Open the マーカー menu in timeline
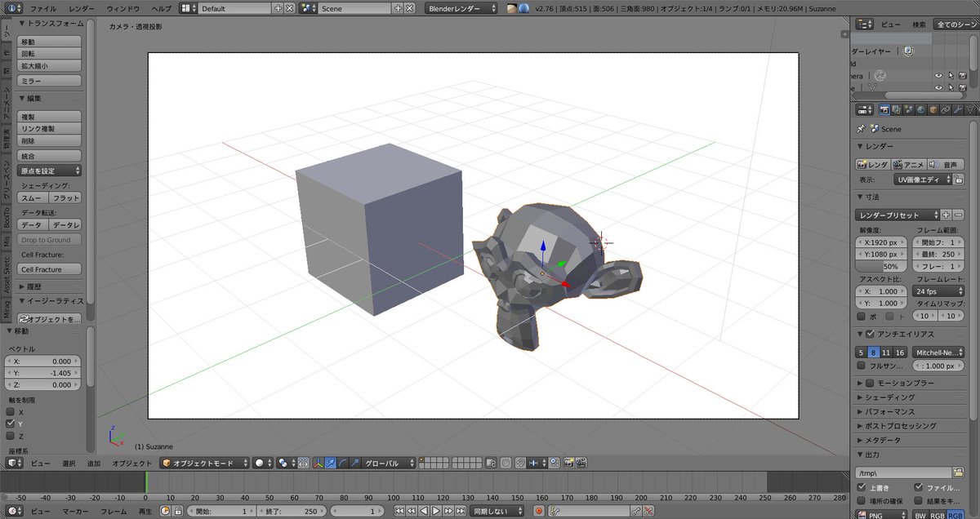Image resolution: width=980 pixels, height=519 pixels. coord(75,511)
